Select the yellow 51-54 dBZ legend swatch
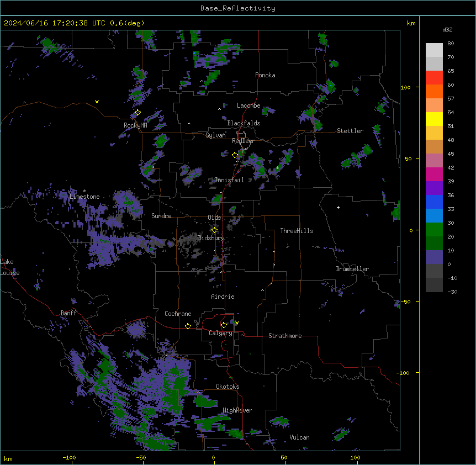Screen dimensions: 476x465 [x=434, y=119]
